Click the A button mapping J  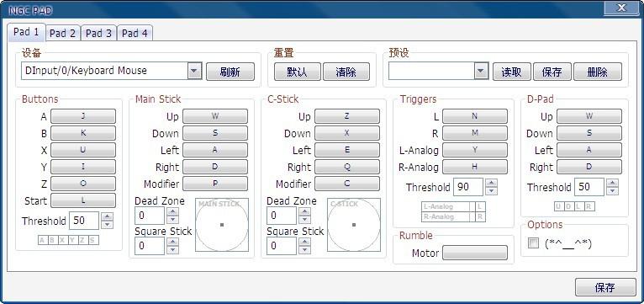coord(83,116)
